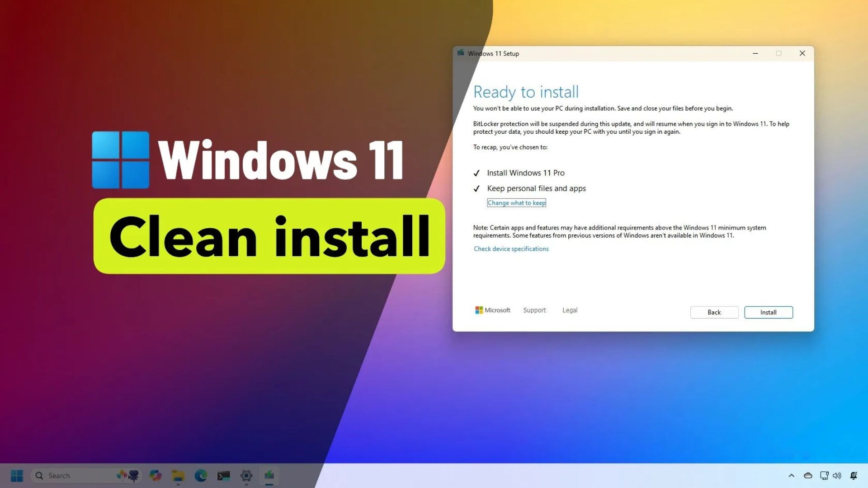The height and width of the screenshot is (488, 868).
Task: Open Copilot from the taskbar
Action: [x=155, y=475]
